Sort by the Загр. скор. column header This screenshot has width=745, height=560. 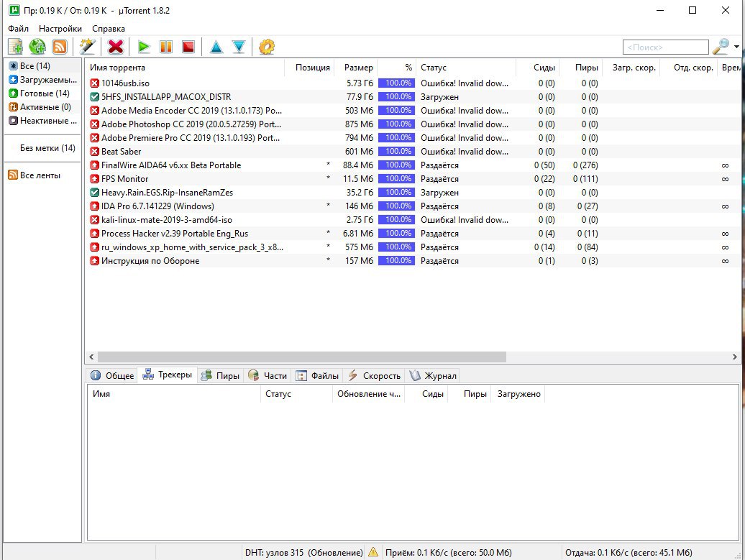[x=631, y=68]
